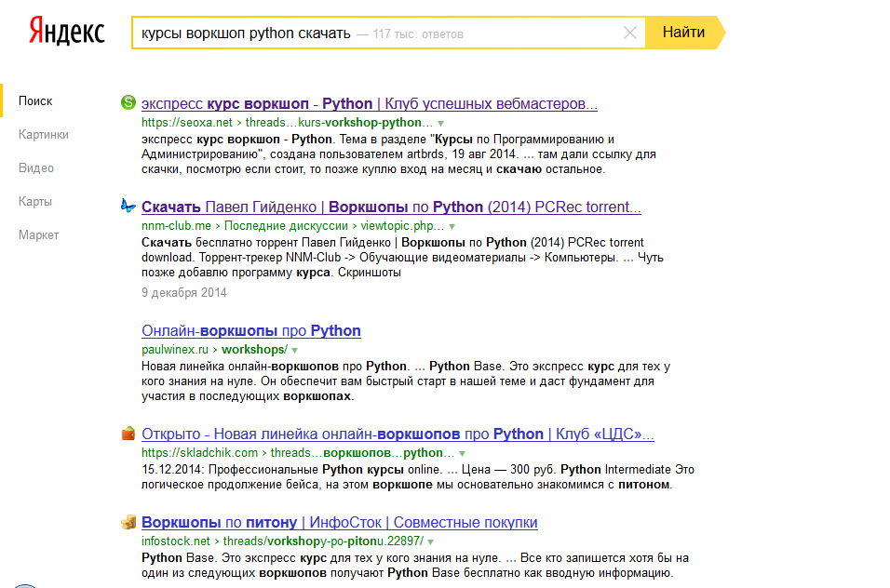890x588 pixels.
Task: Expand dropdown arrow next to seoxa.net URL
Action: (441, 123)
